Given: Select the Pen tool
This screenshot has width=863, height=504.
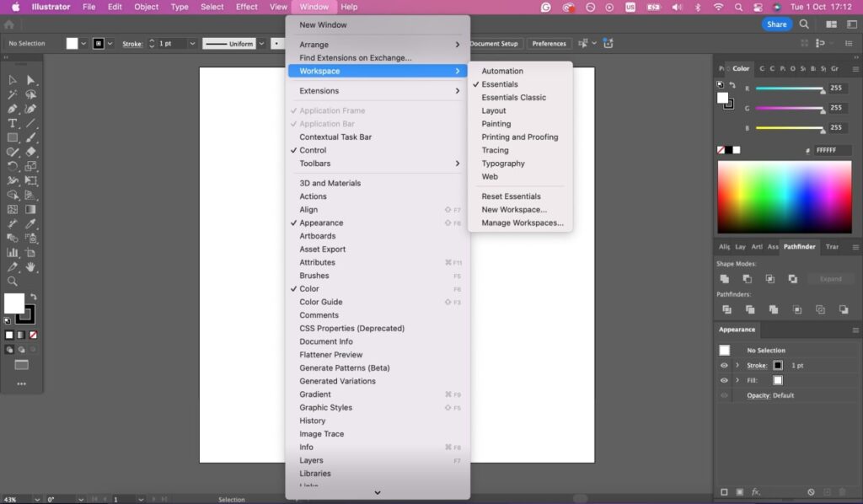Looking at the screenshot, I should [12, 109].
